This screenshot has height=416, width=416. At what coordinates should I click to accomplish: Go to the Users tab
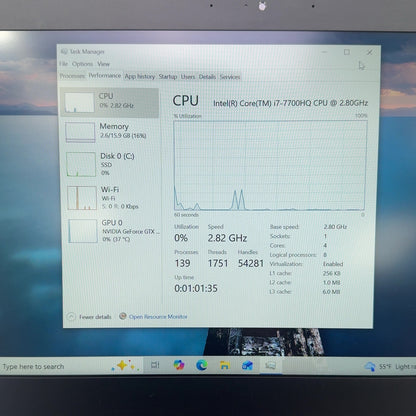[x=188, y=77]
